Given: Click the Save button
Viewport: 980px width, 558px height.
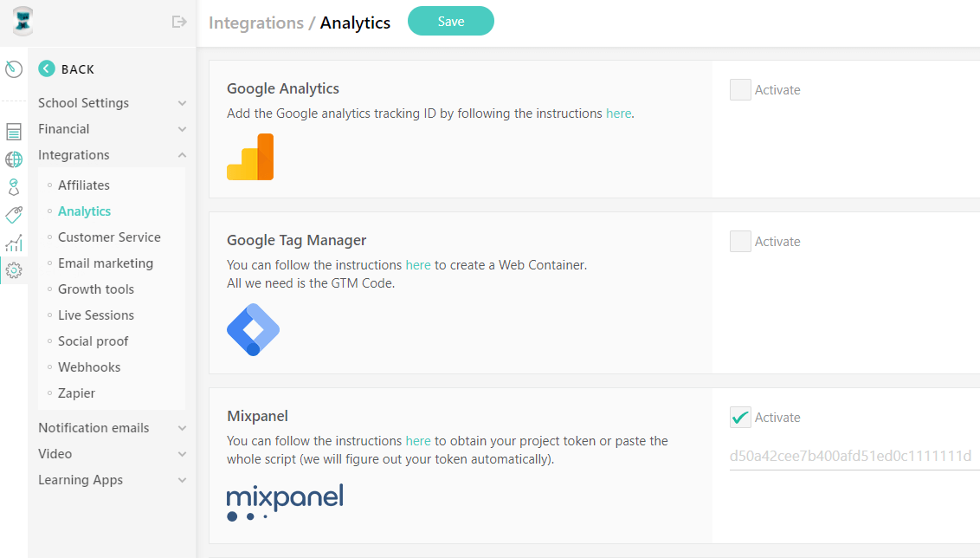Looking at the screenshot, I should tap(451, 22).
